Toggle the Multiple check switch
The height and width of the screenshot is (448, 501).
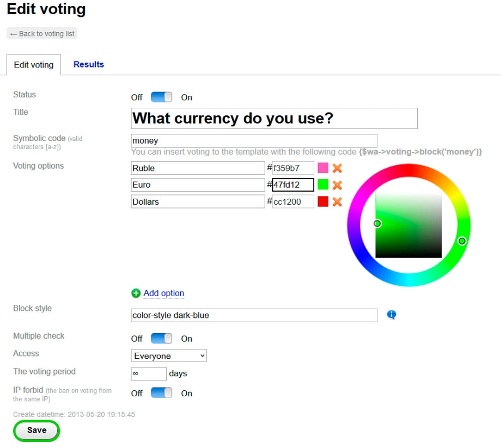[161, 339]
